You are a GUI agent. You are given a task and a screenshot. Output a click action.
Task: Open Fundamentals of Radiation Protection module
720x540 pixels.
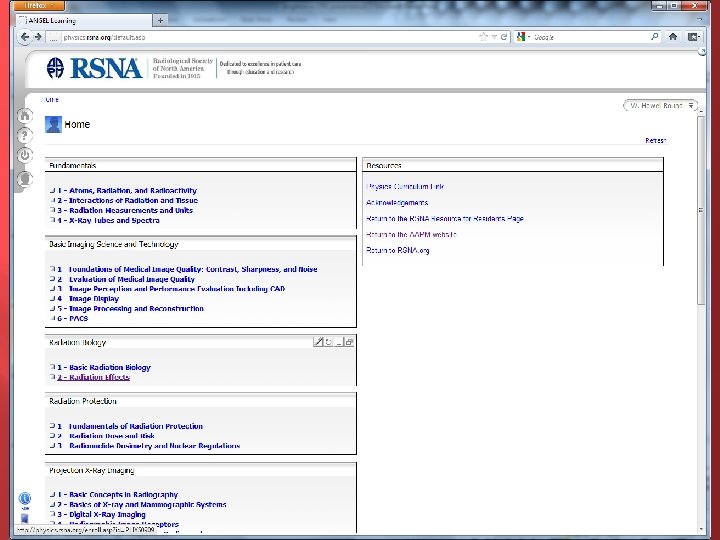coord(130,426)
